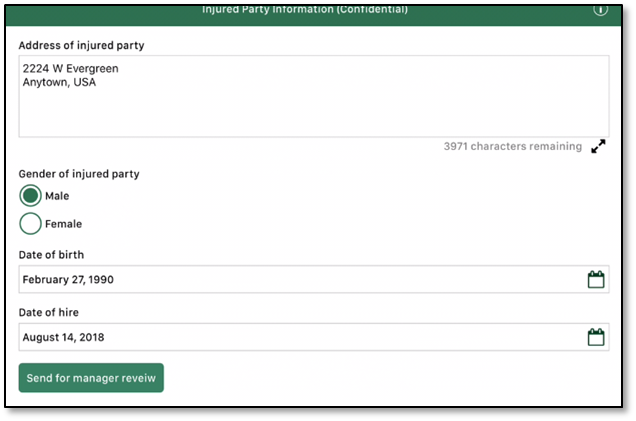Place cursor on the Anytown, USA line
The width and height of the screenshot is (636, 421).
[x=59, y=82]
